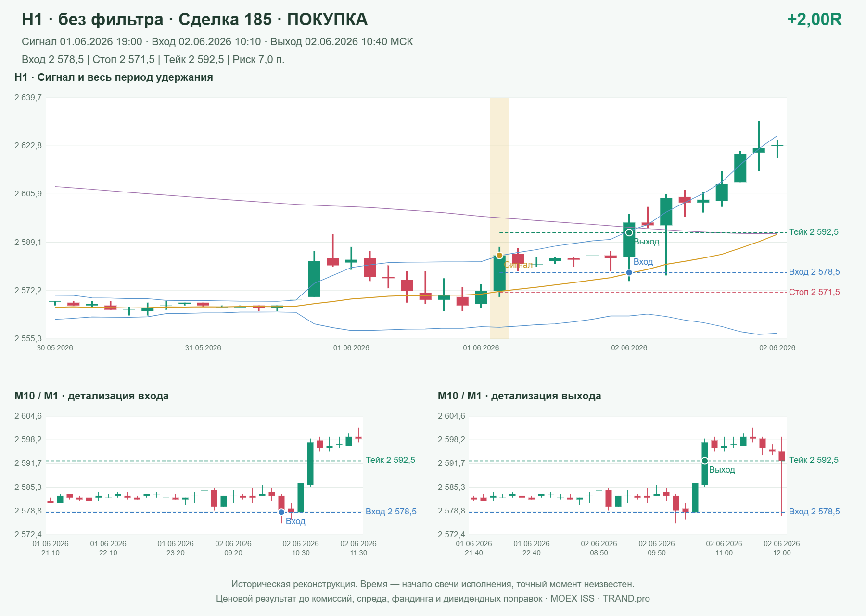Click the 12:00 time label in exit detail chart
The image size is (866, 616).
click(782, 553)
